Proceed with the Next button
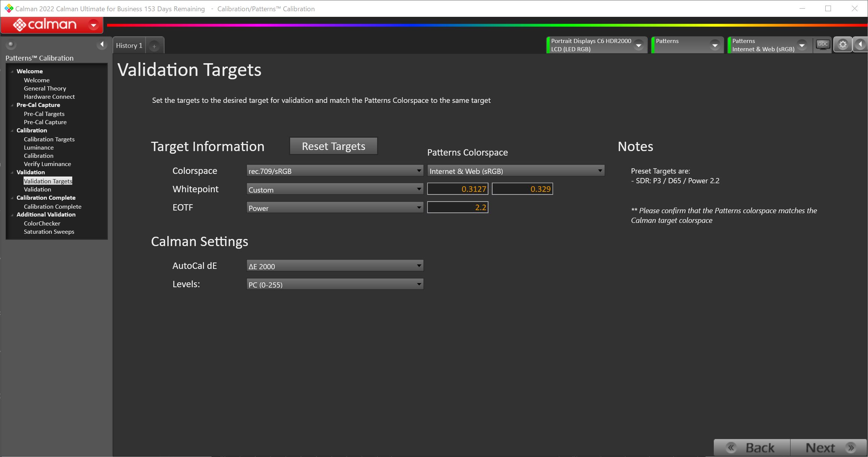Image resolution: width=868 pixels, height=457 pixels. (x=828, y=448)
